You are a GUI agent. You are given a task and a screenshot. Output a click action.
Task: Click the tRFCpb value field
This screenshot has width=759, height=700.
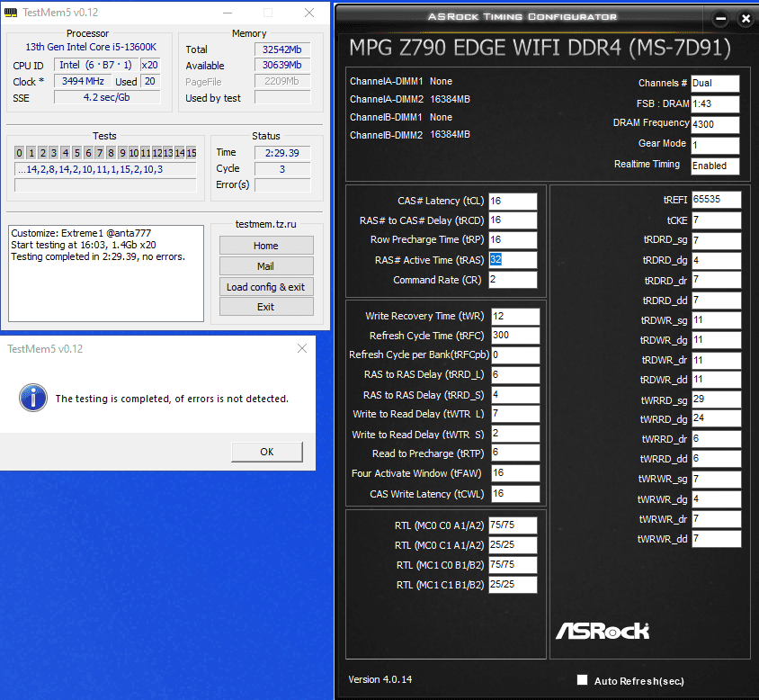(515, 355)
